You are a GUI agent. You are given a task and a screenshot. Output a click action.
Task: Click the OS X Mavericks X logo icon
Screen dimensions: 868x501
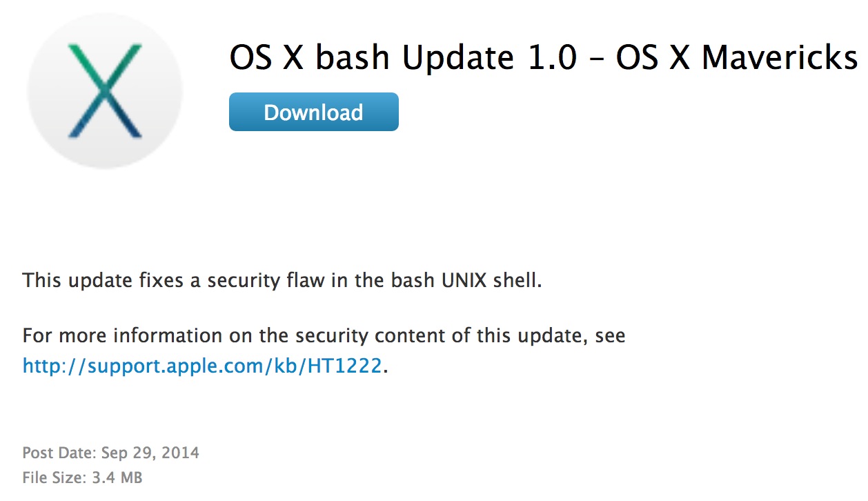point(105,90)
